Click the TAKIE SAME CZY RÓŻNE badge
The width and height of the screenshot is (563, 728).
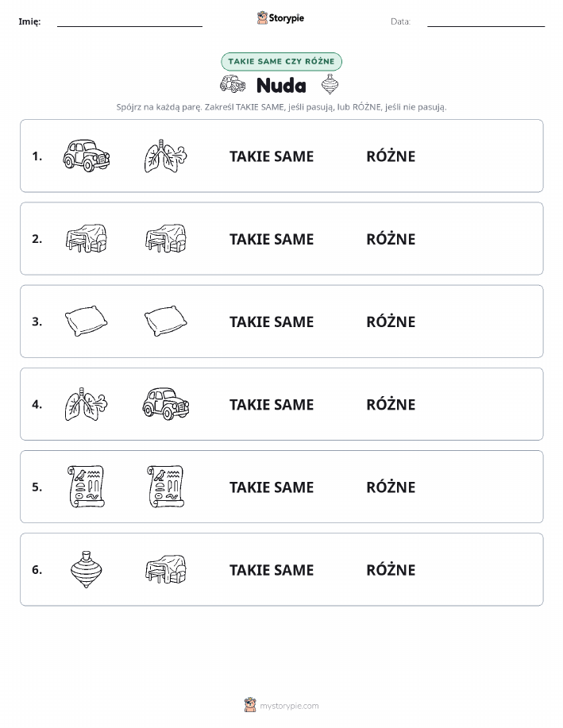(281, 61)
